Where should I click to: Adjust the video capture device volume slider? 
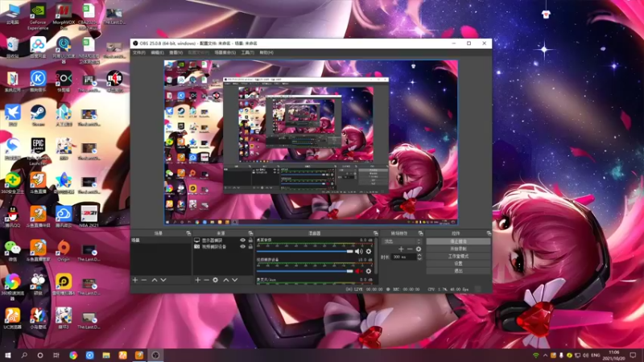pyautogui.click(x=304, y=271)
